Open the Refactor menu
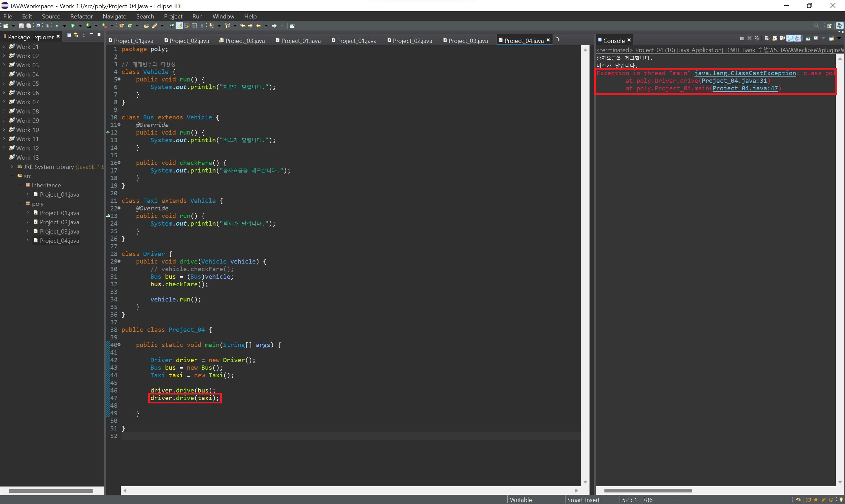This screenshot has width=845, height=504. point(81,16)
